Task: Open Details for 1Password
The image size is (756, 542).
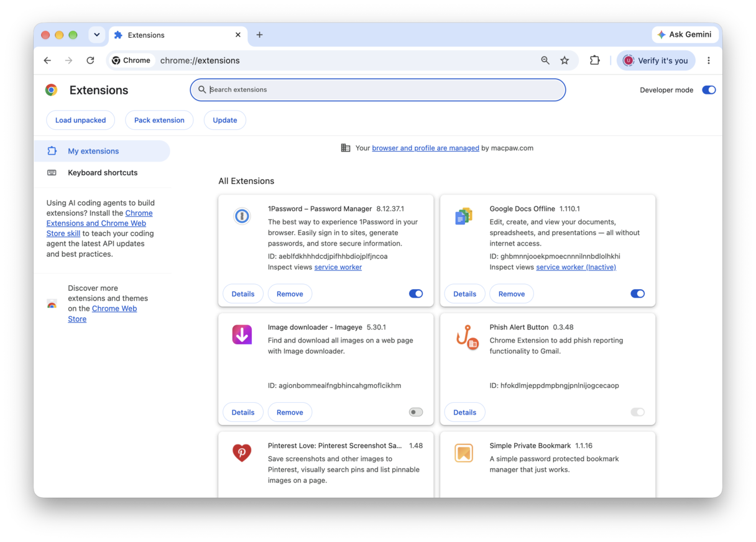Action: pos(243,293)
